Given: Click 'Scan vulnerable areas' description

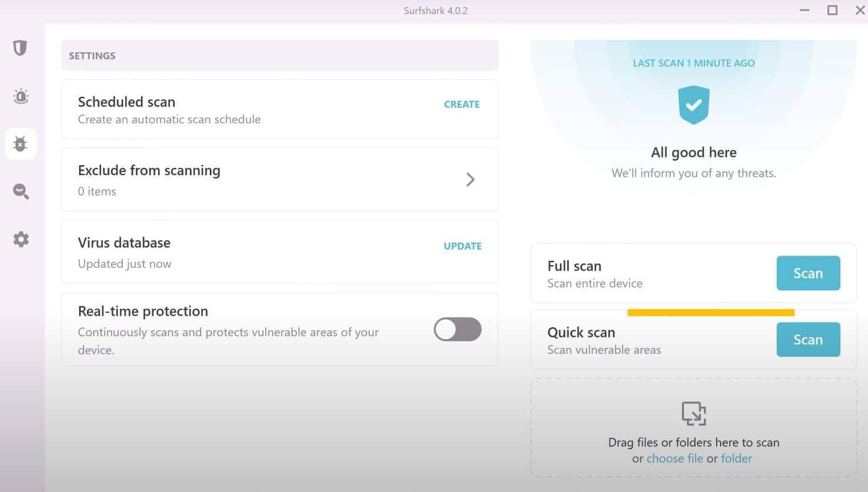Looking at the screenshot, I should pos(604,350).
